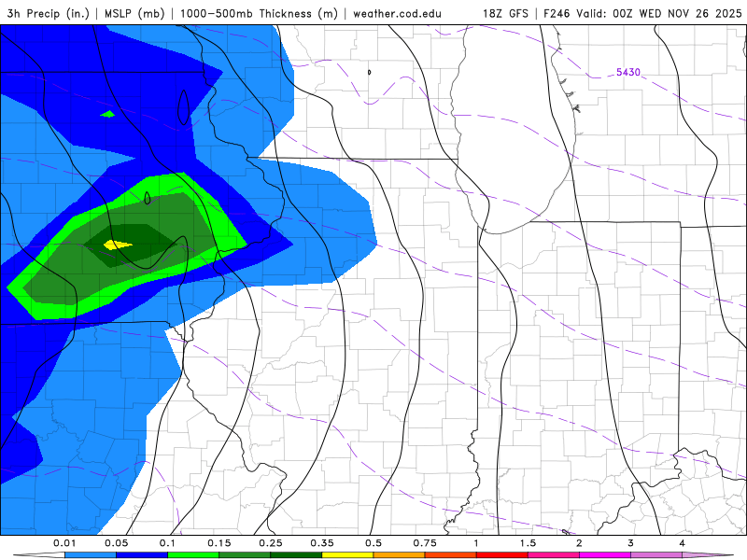Click the bright green 0.1 legend swatch

(x=193, y=555)
